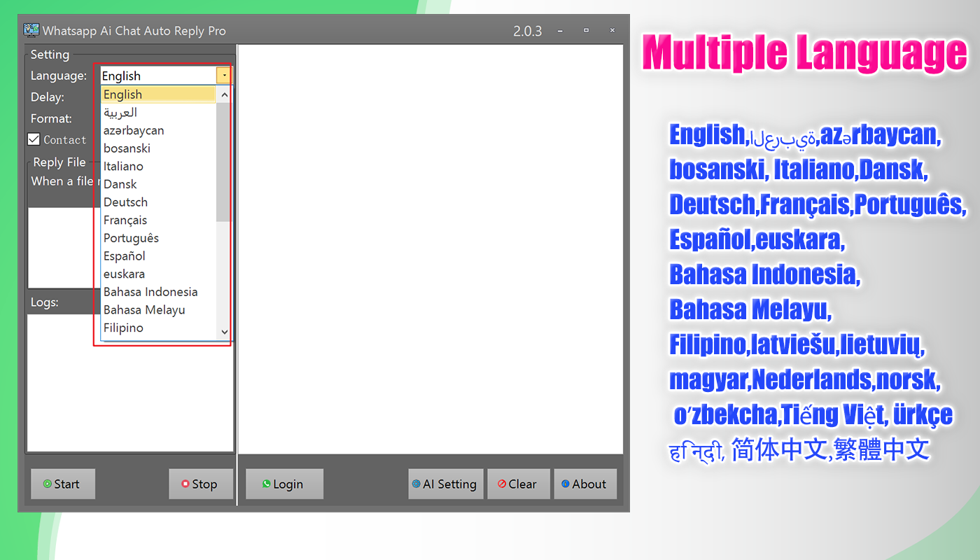980x560 pixels.
Task: Click the app icon in the title bar
Action: coord(31,30)
